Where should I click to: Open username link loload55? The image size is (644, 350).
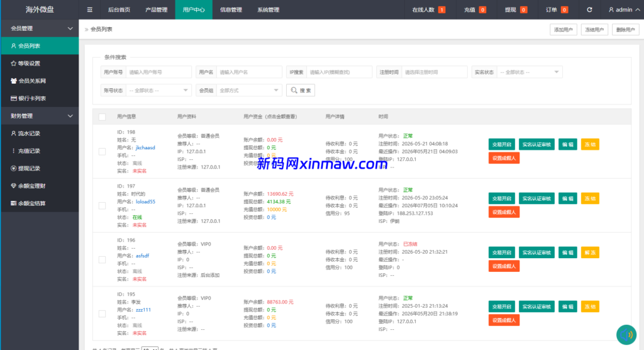pos(145,201)
